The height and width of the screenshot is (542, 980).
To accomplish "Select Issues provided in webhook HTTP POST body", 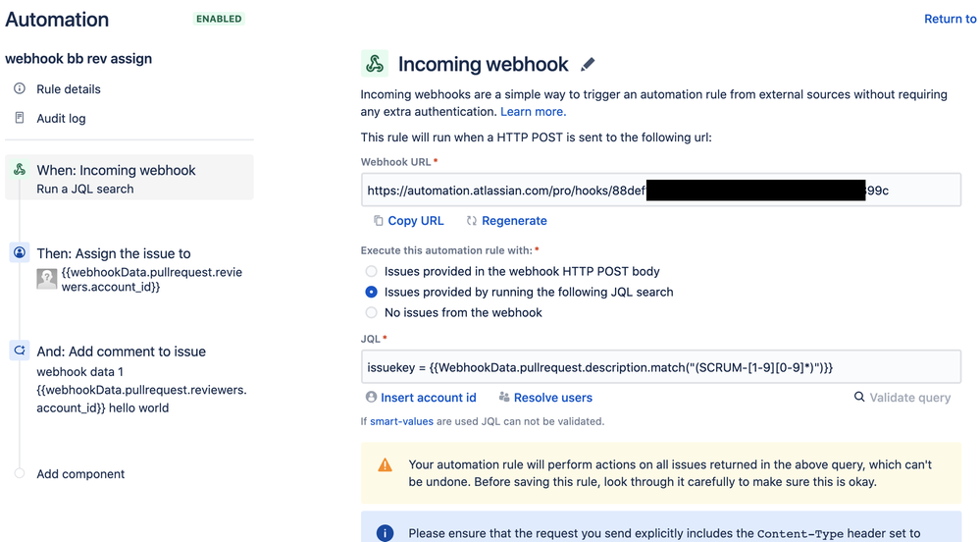I will 371,271.
